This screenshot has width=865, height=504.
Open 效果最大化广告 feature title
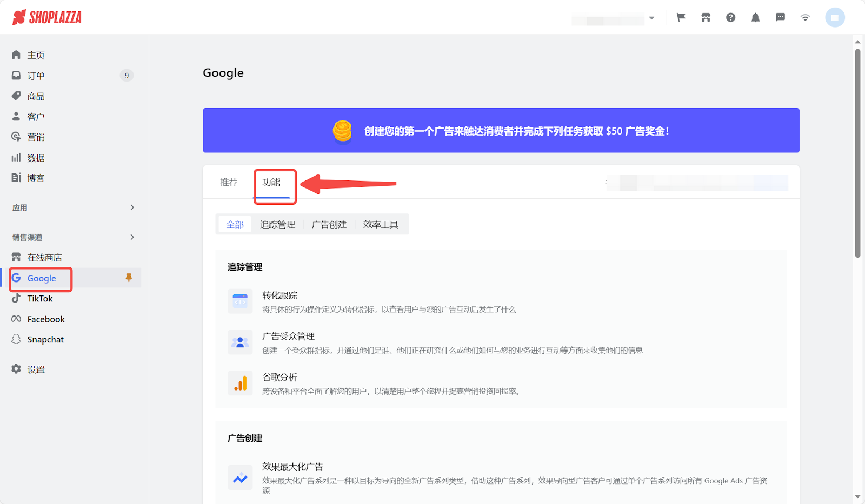(x=293, y=467)
